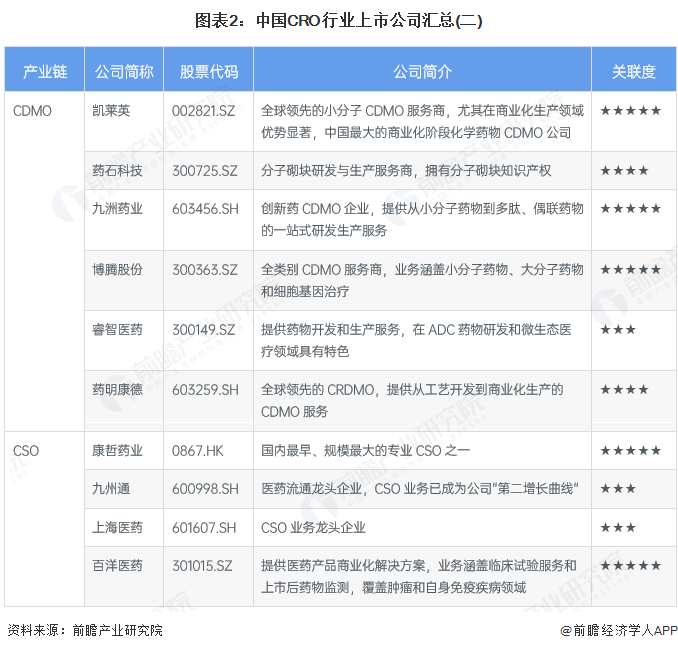The height and width of the screenshot is (651, 678).
Task: Click stock code 002821.SZ
Action: [205, 110]
